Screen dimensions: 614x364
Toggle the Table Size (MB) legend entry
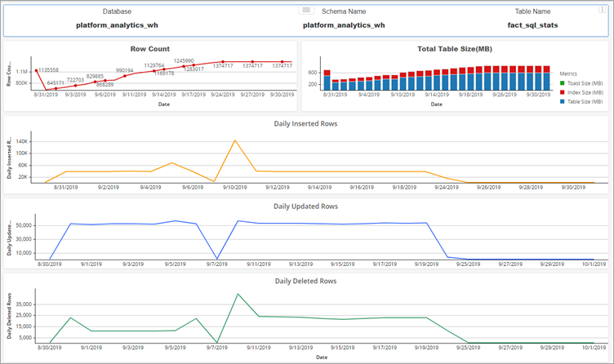click(585, 101)
